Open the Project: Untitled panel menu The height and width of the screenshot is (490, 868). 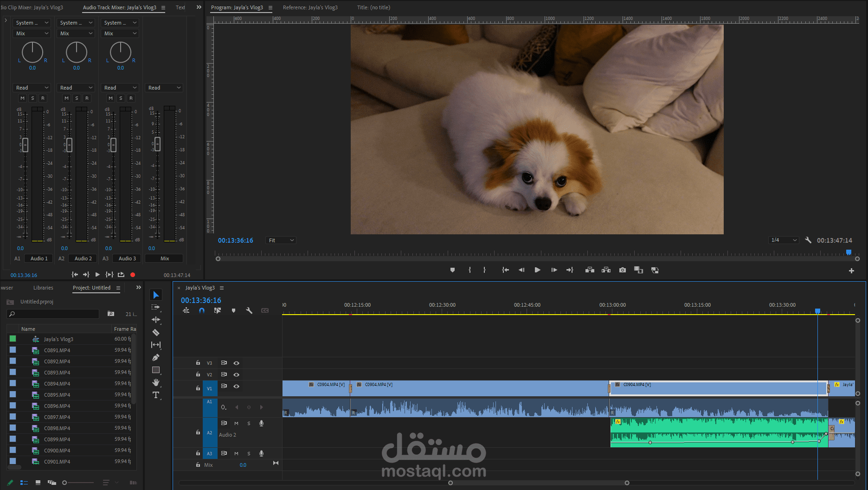(118, 288)
